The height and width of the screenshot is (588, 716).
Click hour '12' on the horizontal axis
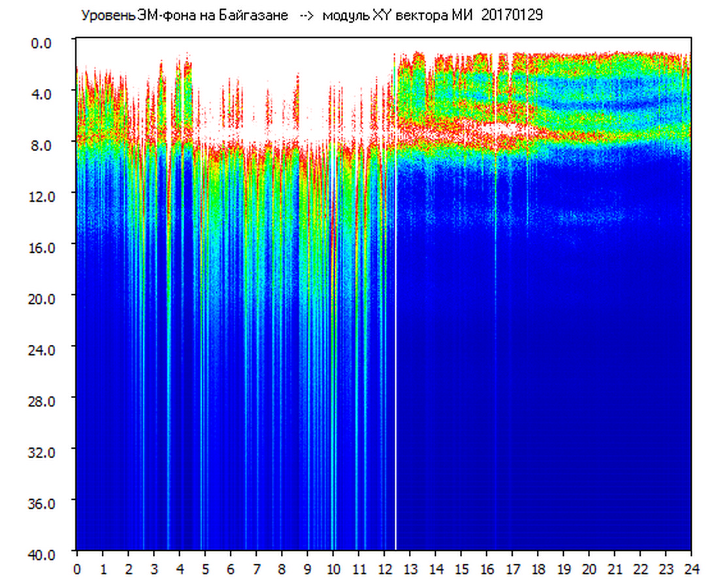384,569
